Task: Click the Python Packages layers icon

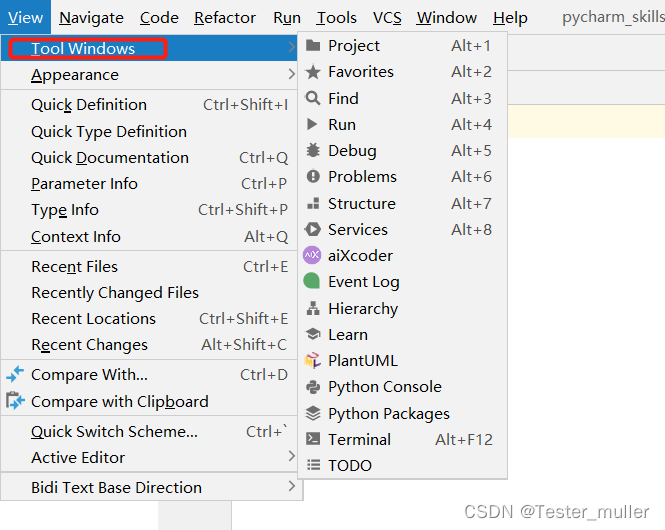Action: tap(313, 413)
